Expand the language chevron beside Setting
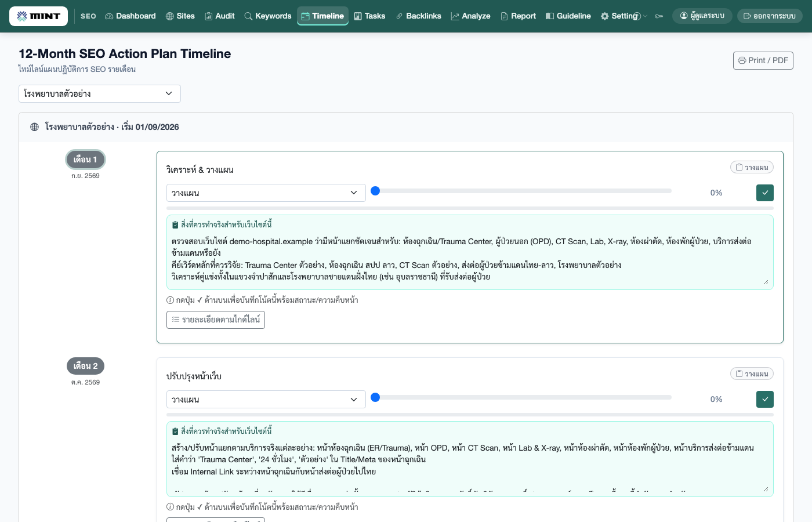 click(646, 16)
